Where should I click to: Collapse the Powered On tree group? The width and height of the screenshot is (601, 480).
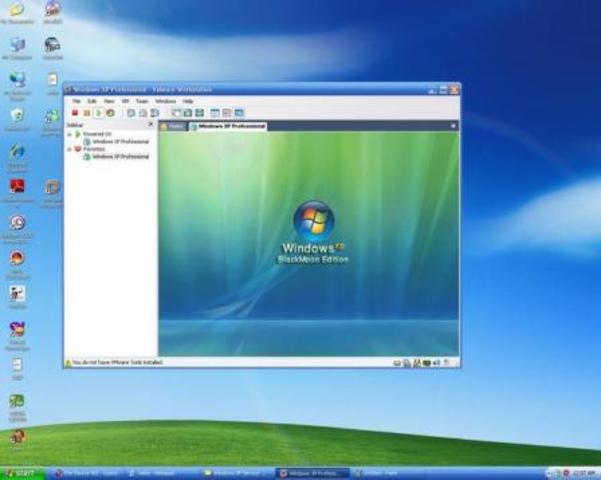click(69, 135)
